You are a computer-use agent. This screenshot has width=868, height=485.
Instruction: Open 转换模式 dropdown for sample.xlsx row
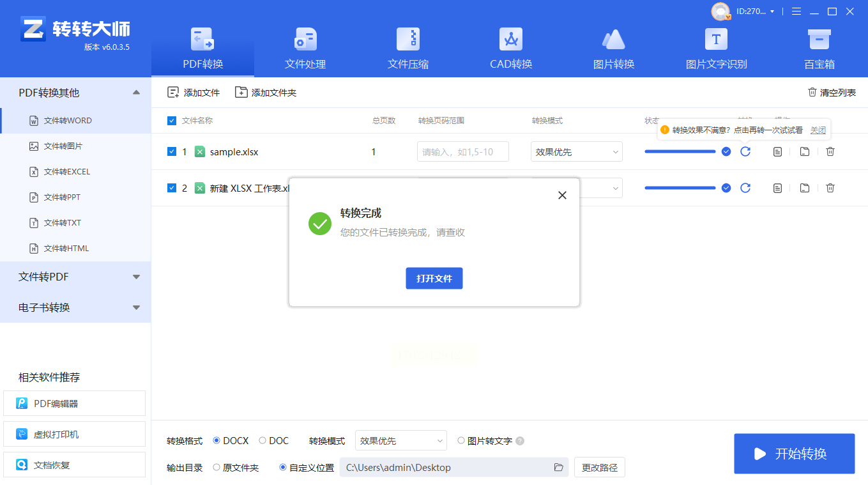(577, 151)
